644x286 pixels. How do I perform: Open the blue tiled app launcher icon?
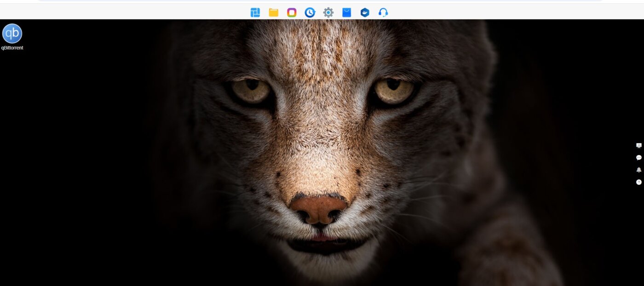255,12
